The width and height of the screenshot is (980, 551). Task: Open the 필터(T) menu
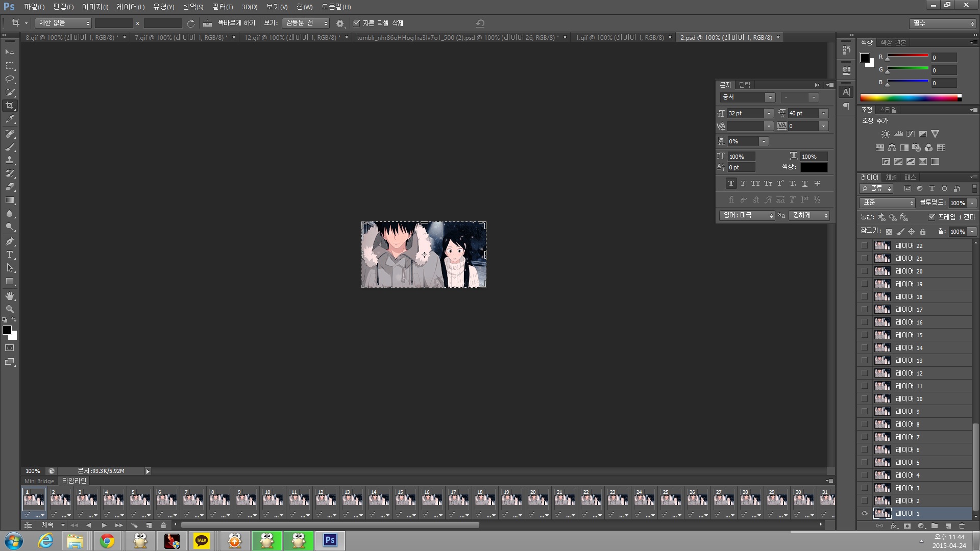coord(223,7)
